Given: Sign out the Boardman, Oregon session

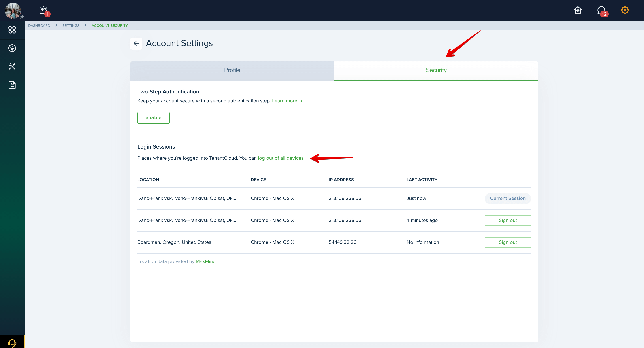Looking at the screenshot, I should (x=508, y=242).
